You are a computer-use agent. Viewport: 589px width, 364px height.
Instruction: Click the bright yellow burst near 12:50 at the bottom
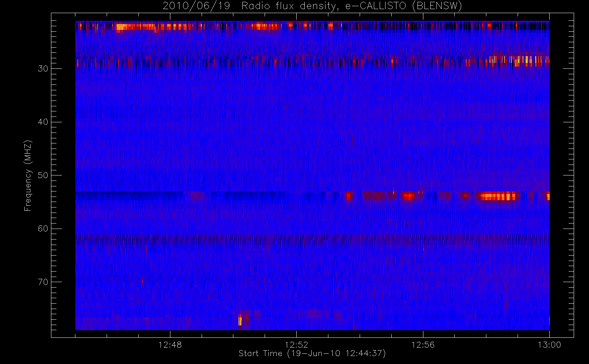tap(240, 321)
